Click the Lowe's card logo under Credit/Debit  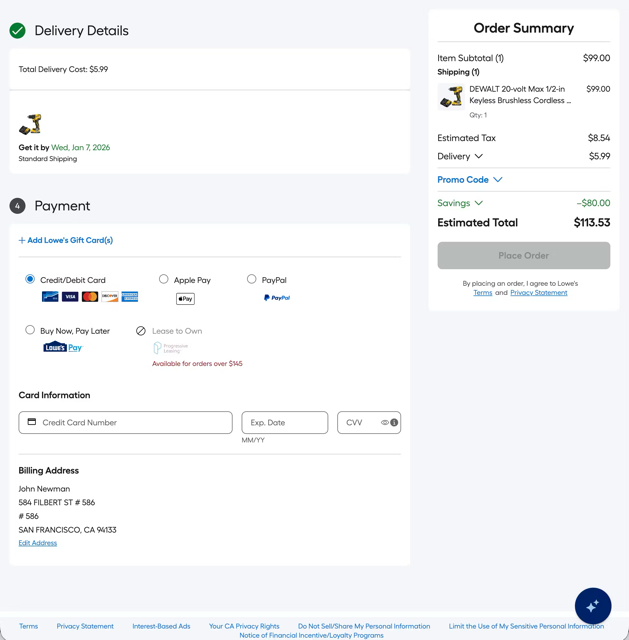[50, 297]
